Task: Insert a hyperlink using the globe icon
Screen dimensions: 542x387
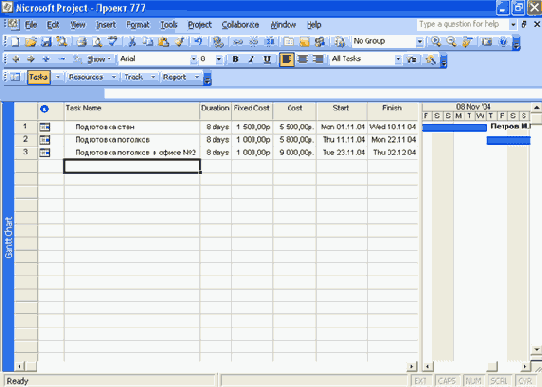Action: (x=218, y=42)
